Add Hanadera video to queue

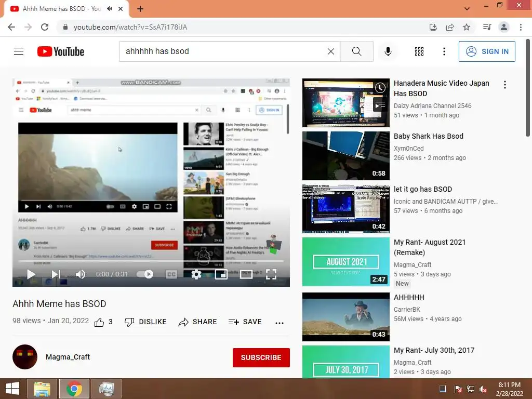(380, 105)
